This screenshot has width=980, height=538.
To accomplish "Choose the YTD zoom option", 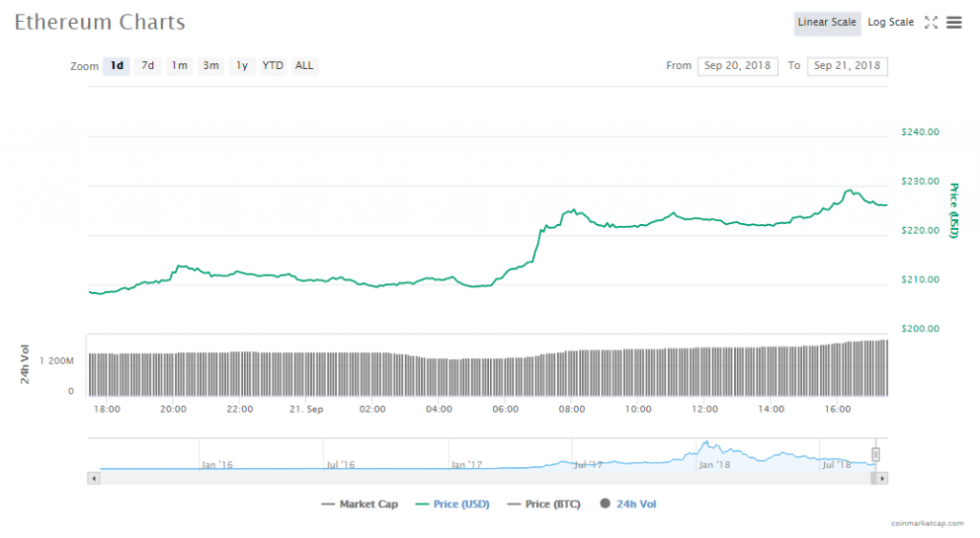I will [273, 66].
